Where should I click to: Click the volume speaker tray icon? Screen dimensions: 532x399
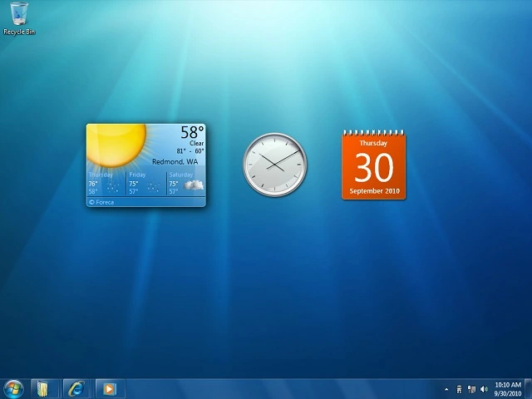(x=484, y=389)
